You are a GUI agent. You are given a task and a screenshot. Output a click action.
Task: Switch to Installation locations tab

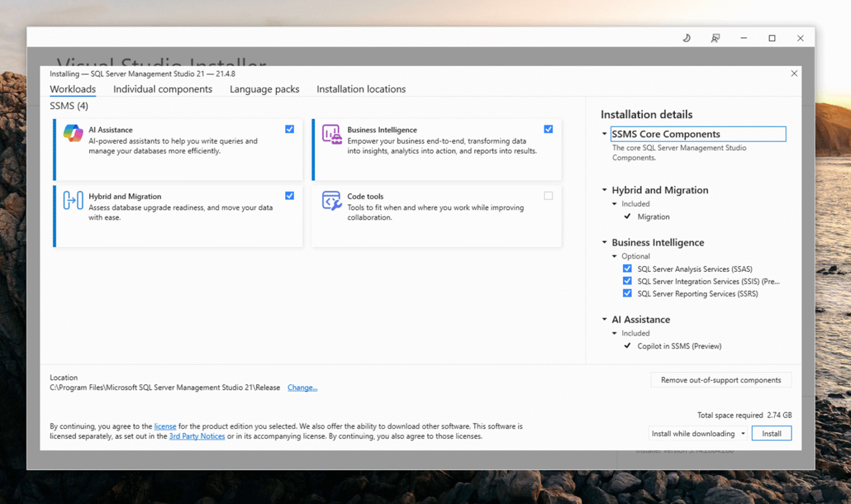[361, 89]
